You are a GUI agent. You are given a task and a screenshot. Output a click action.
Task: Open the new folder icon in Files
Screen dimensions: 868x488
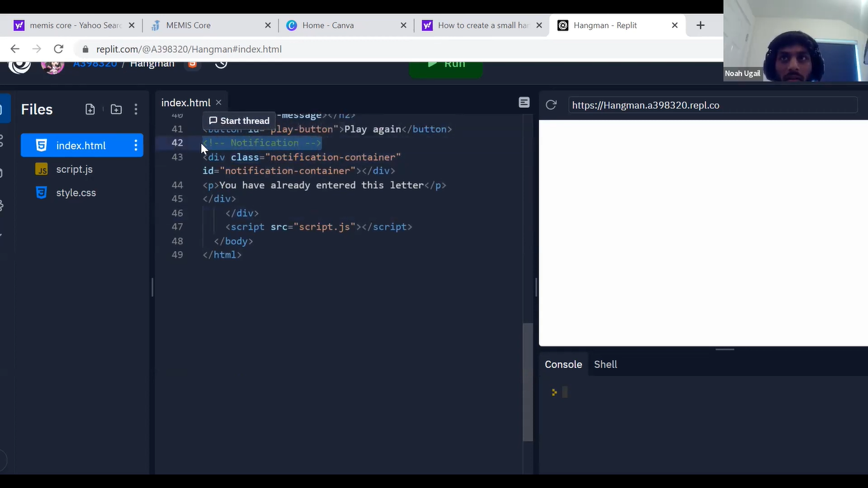tap(116, 109)
